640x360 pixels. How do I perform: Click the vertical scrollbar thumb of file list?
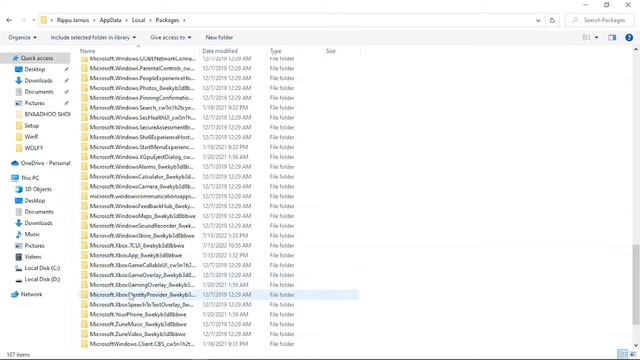636,284
